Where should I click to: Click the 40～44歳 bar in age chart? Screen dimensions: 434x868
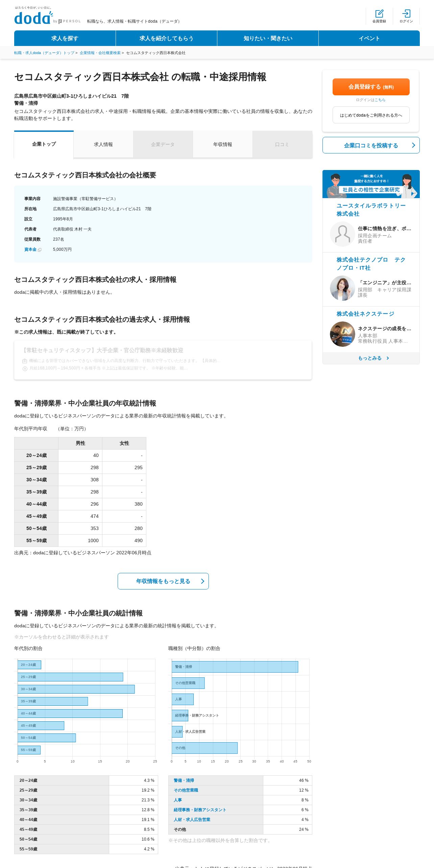pos(70,713)
